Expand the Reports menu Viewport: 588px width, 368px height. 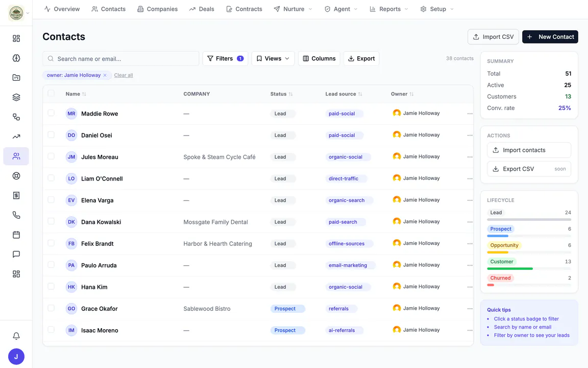(389, 9)
